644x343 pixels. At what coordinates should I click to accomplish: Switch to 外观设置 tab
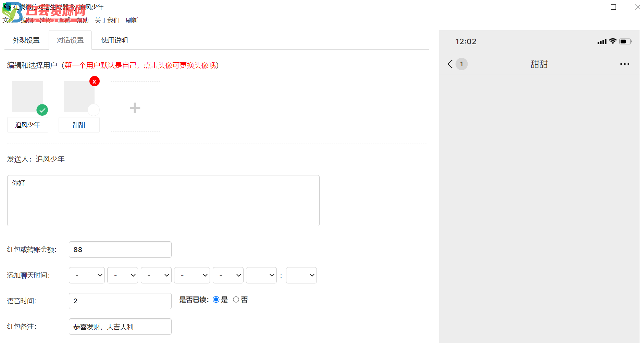[x=26, y=40]
